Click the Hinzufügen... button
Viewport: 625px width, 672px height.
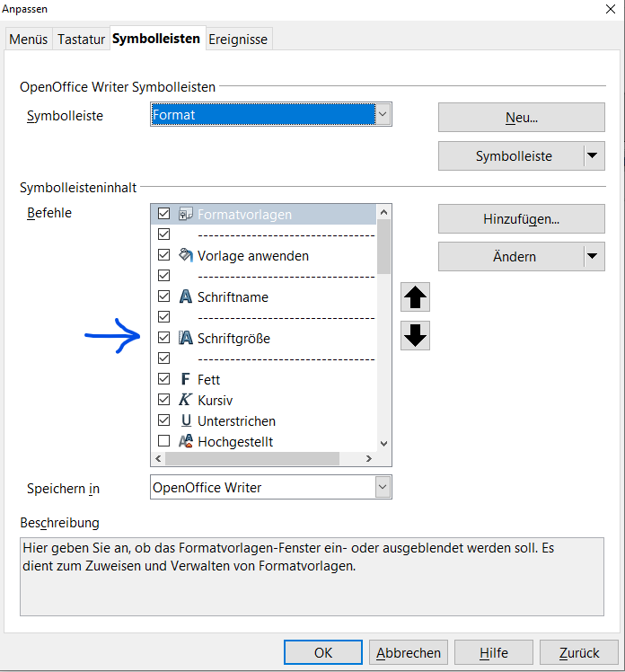521,218
